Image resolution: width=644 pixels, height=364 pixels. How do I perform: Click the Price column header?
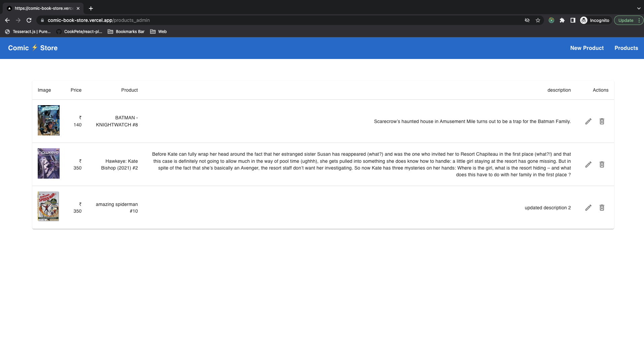point(76,90)
